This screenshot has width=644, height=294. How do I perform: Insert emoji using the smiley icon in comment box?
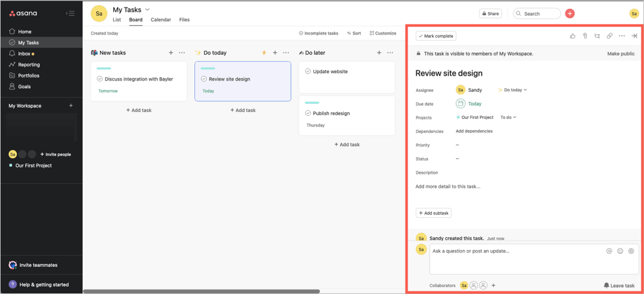point(620,251)
